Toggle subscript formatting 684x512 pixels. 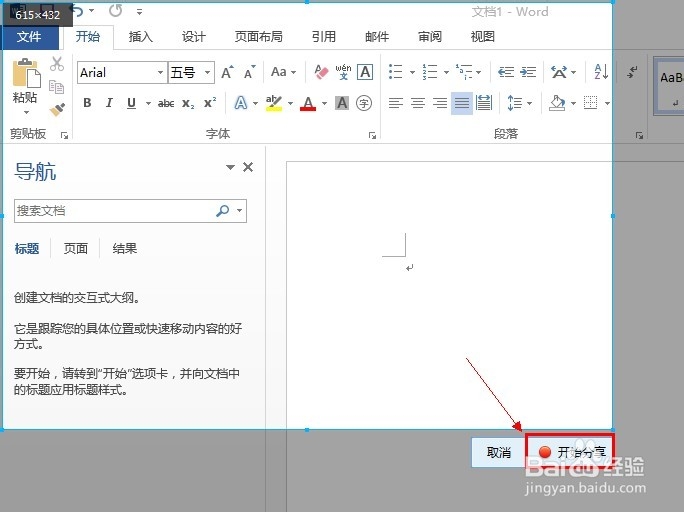click(x=188, y=103)
